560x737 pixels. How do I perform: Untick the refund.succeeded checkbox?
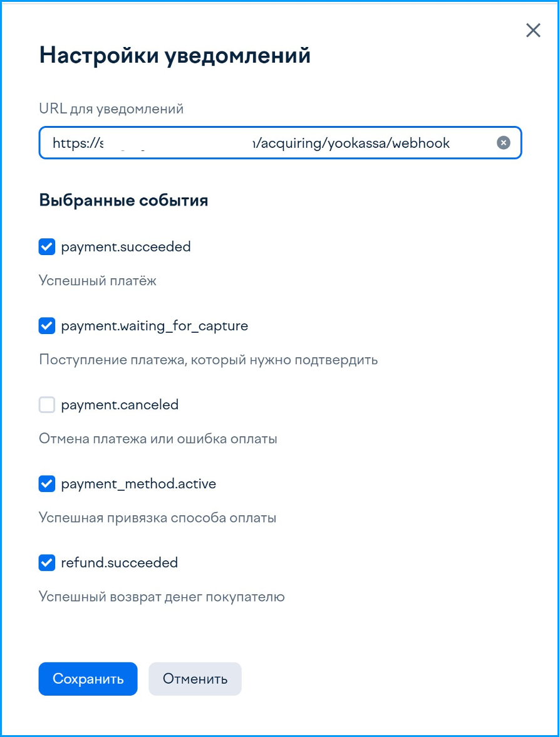pyautogui.click(x=47, y=563)
